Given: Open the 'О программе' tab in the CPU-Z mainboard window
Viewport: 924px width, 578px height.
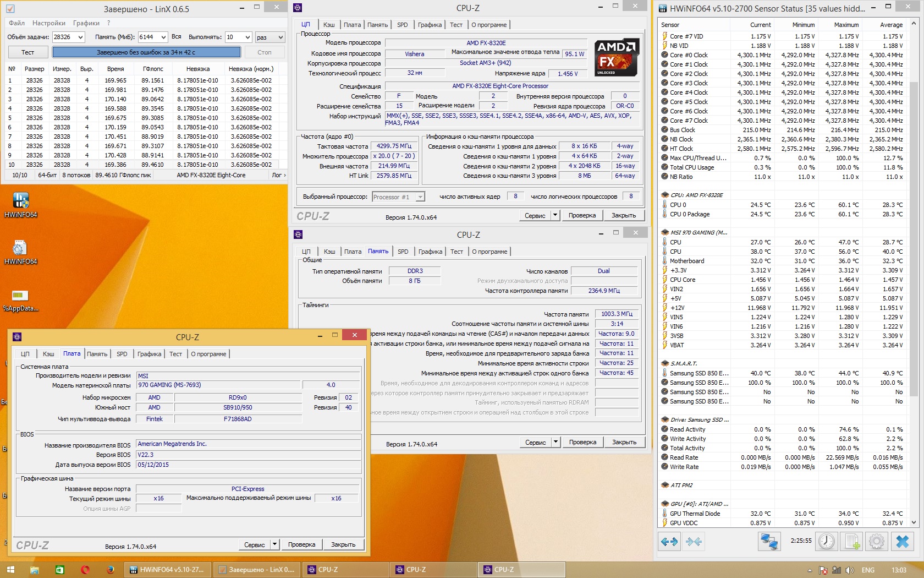Looking at the screenshot, I should click(208, 354).
